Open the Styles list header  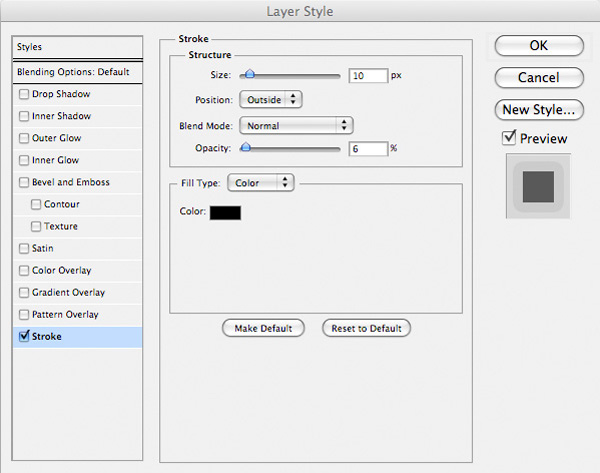(78, 47)
